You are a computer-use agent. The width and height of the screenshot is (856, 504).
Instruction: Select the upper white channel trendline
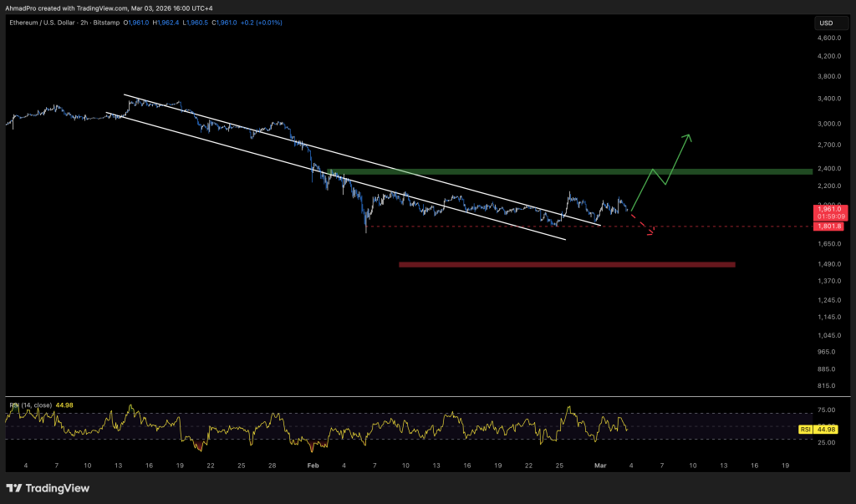click(334, 150)
